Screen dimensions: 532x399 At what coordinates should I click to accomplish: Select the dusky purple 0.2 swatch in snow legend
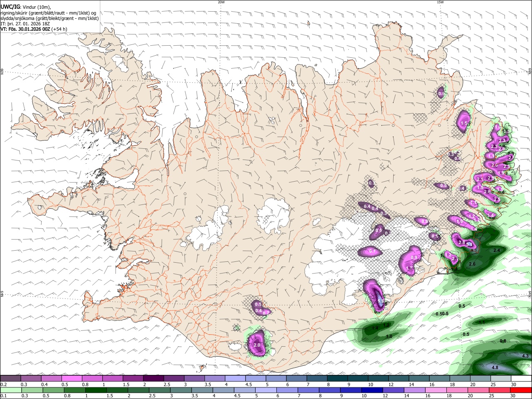pyautogui.click(x=10, y=378)
